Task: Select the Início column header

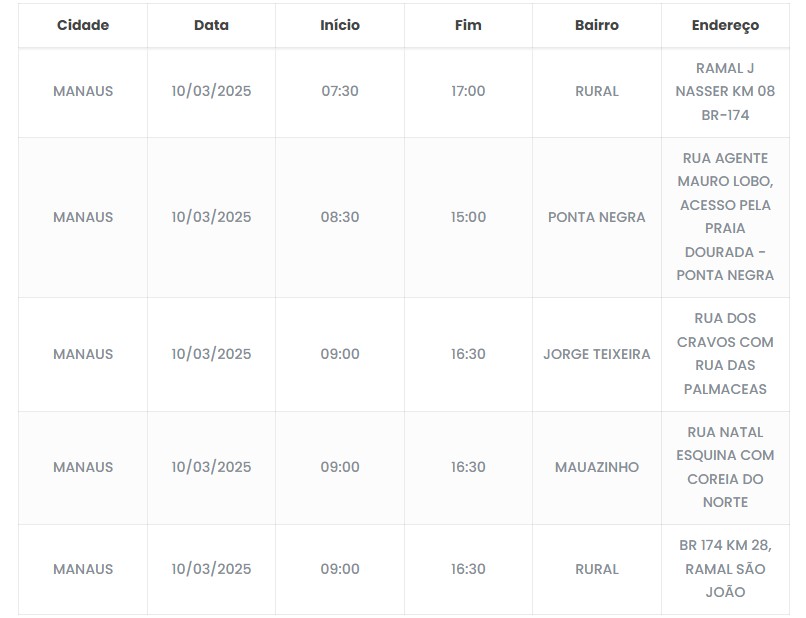Action: (340, 25)
